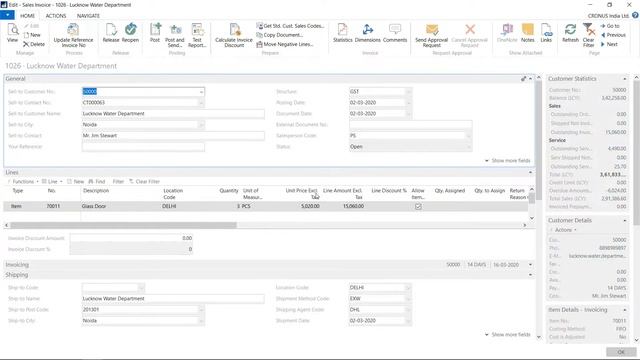Image resolution: width=640 pixels, height=360 pixels.
Task: Switch to the HOME ribbon tab
Action: (x=27, y=16)
